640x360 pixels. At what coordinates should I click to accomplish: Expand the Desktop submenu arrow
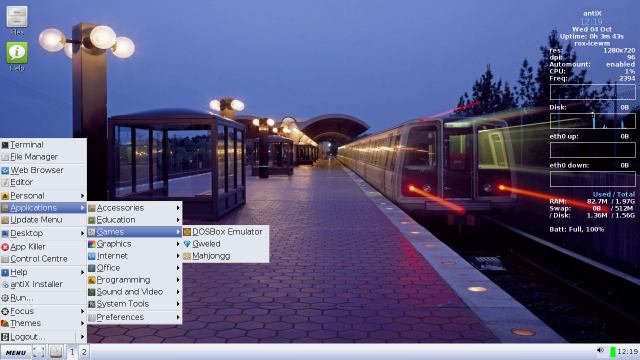point(82,233)
